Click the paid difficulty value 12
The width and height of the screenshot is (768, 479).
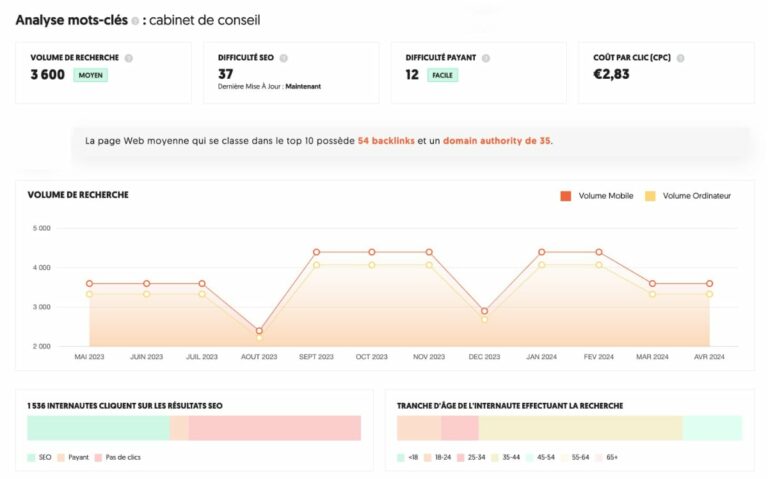point(412,74)
